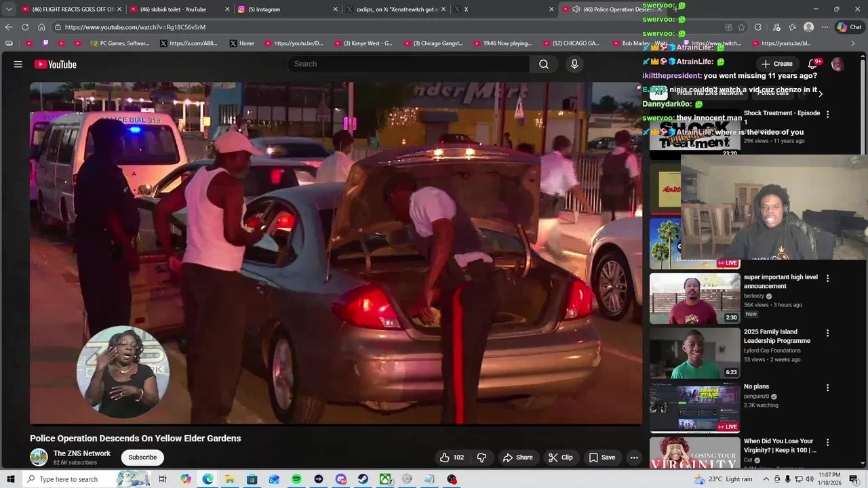Click the Police Operation video player
The width and height of the screenshot is (868, 488).
[336, 253]
